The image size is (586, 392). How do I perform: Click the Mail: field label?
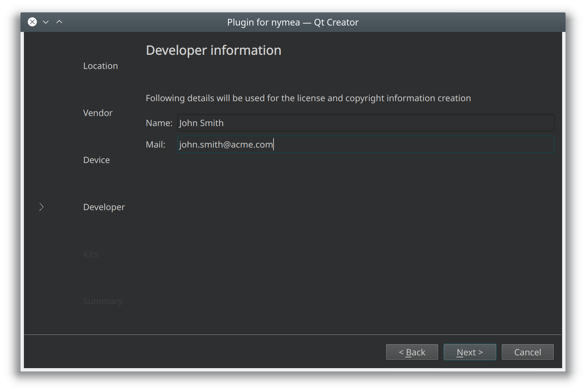click(x=155, y=145)
